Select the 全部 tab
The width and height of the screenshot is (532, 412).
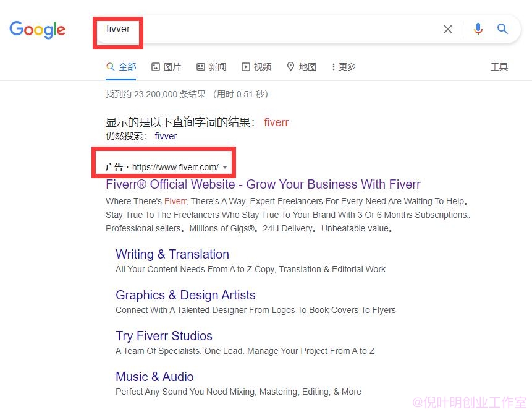tap(120, 67)
